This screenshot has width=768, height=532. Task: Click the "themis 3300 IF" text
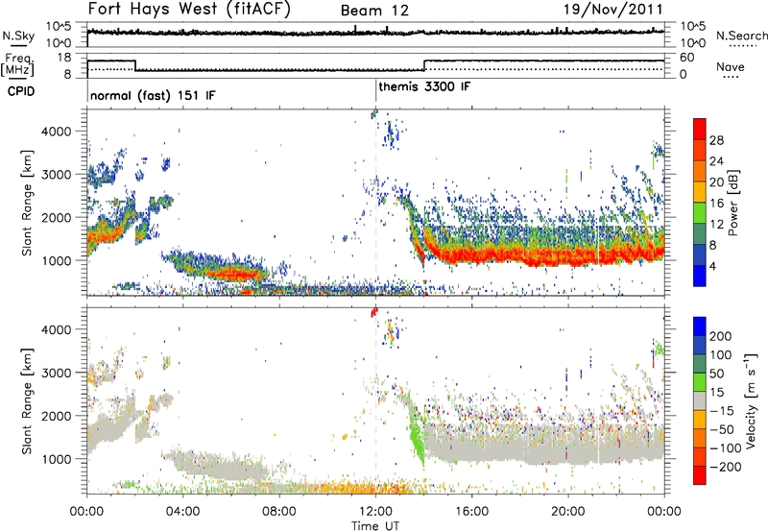click(x=424, y=87)
